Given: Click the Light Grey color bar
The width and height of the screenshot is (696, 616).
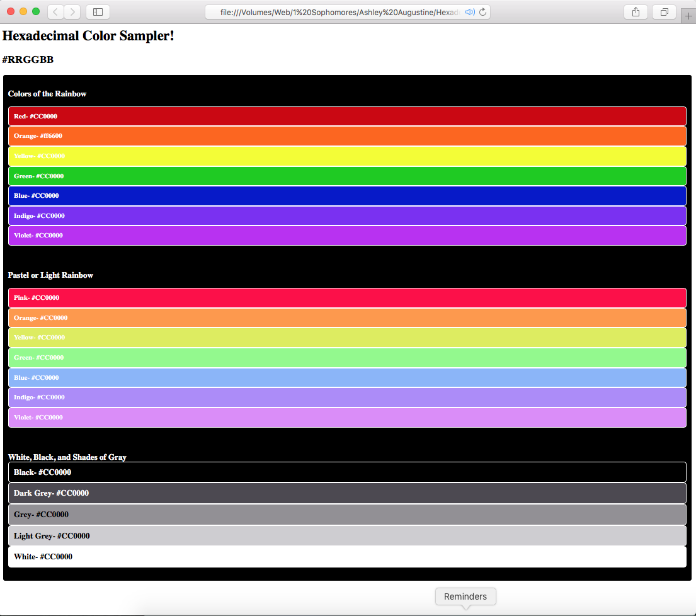Looking at the screenshot, I should coord(346,536).
